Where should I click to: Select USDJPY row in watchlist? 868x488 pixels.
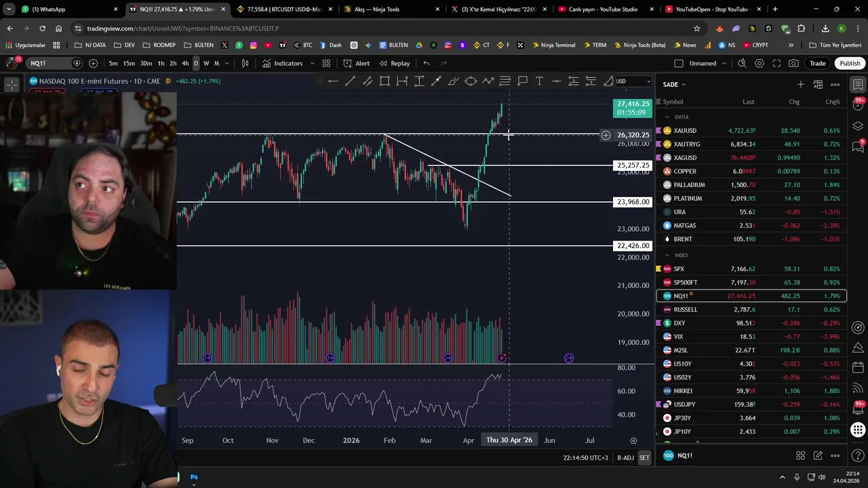coord(751,404)
